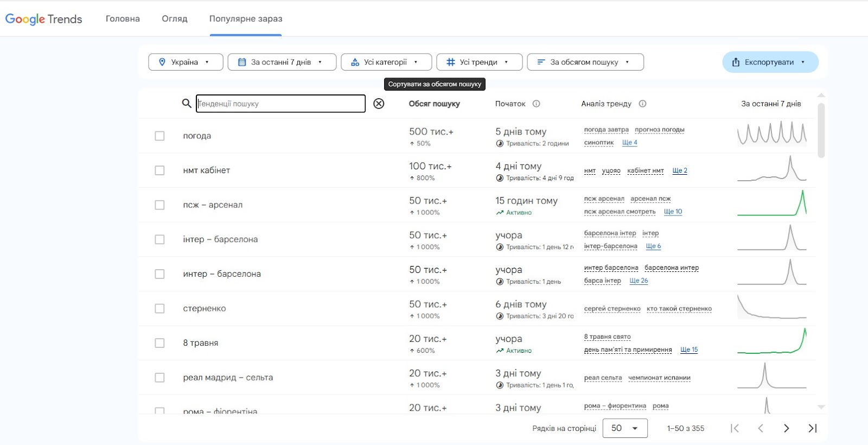Open the Усі категорії dropdown
This screenshot has height=445, width=868.
point(386,62)
